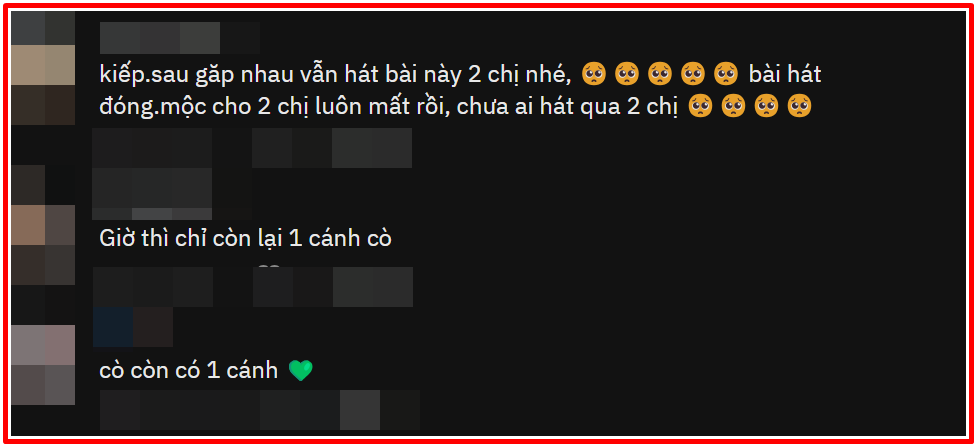Click blurred username above "cò còn có 1 cánh"
The height and width of the screenshot is (447, 977).
click(133, 327)
